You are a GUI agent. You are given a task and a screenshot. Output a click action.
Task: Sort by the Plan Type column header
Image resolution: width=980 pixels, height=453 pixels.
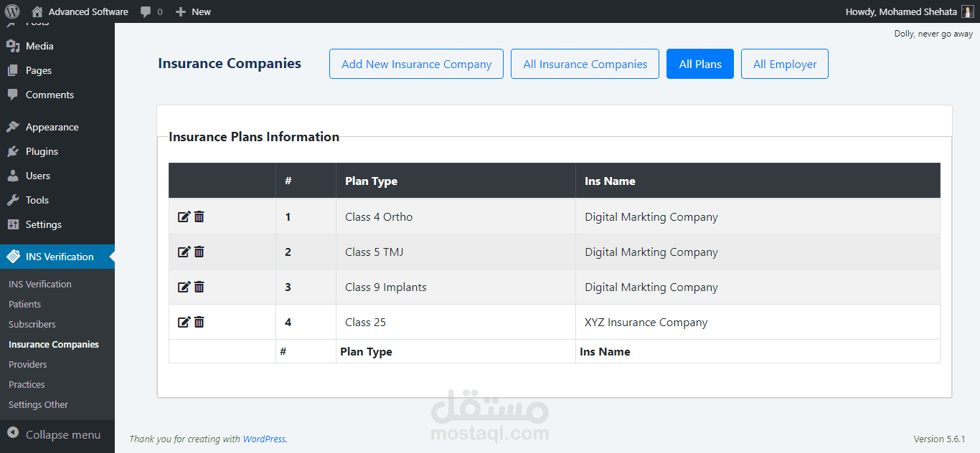point(371,181)
